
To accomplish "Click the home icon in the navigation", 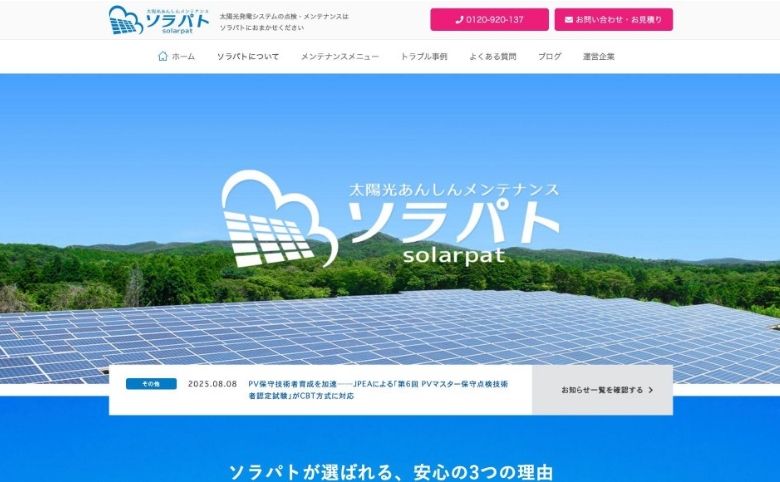I will pos(163,56).
